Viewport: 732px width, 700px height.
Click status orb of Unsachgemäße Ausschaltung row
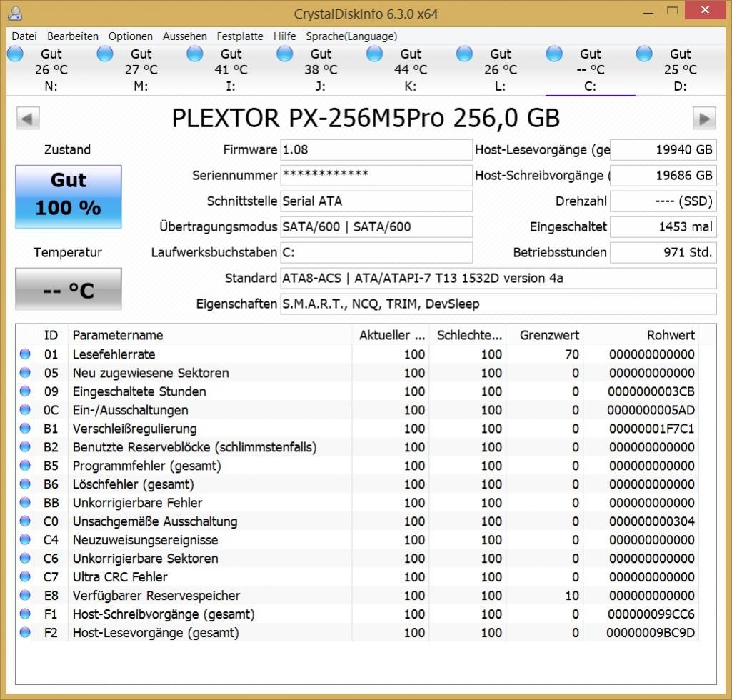pos(25,521)
